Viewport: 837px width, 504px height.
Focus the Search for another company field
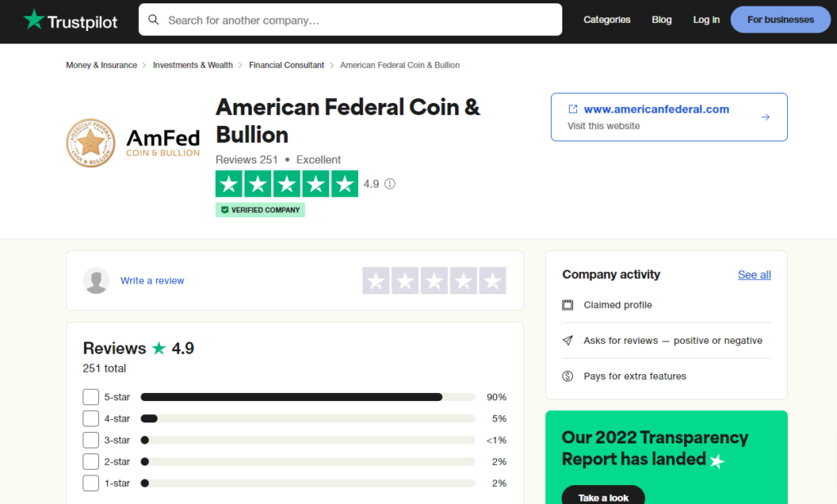point(350,20)
